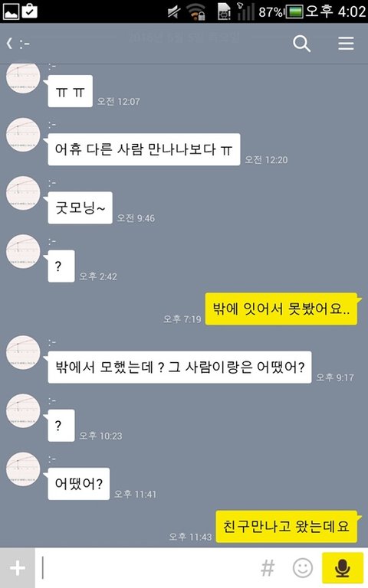Tap profile picture beside ㅠㅠ message
This screenshot has height=588, width=368.
pyautogui.click(x=23, y=77)
